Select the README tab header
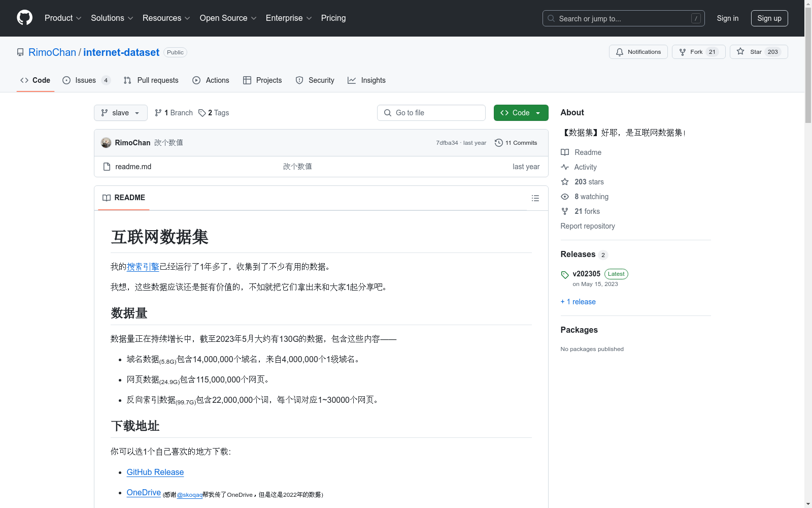 click(x=124, y=198)
